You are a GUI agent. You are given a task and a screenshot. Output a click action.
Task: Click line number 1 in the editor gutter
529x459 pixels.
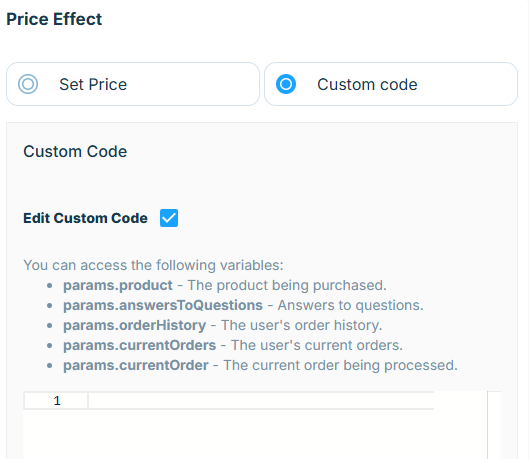coord(57,401)
